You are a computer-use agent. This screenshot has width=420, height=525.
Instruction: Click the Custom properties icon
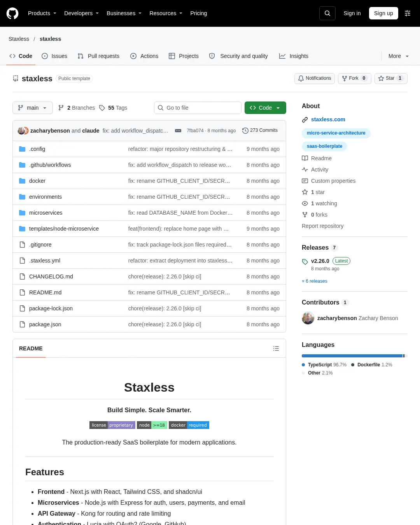[x=305, y=181]
